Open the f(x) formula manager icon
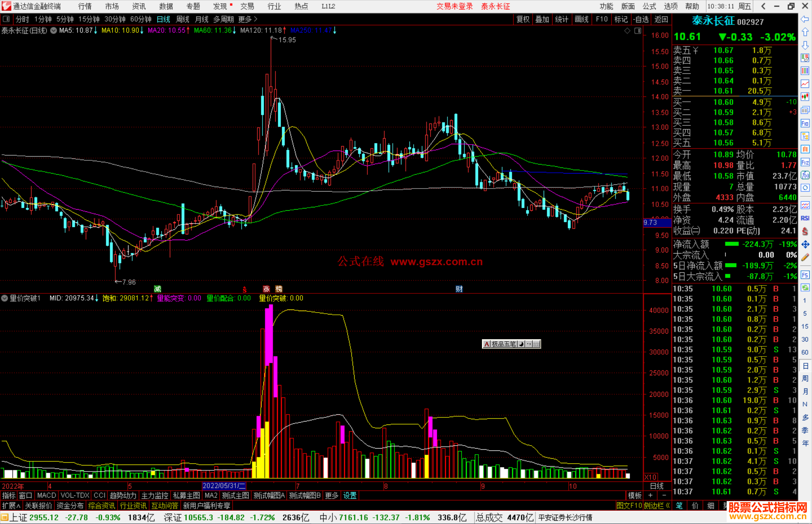The width and height of the screenshot is (812, 524). (805, 175)
